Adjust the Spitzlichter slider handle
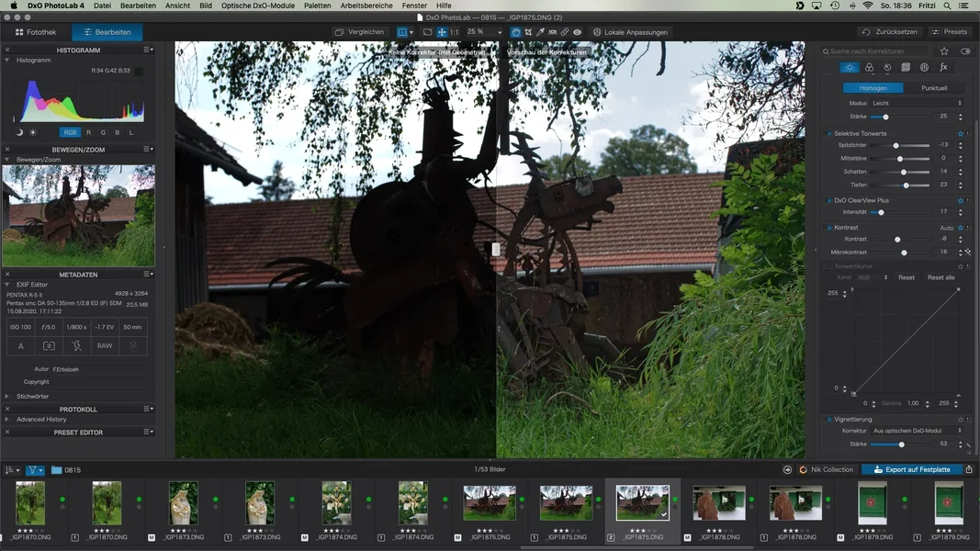The height and width of the screenshot is (551, 980). 896,146
